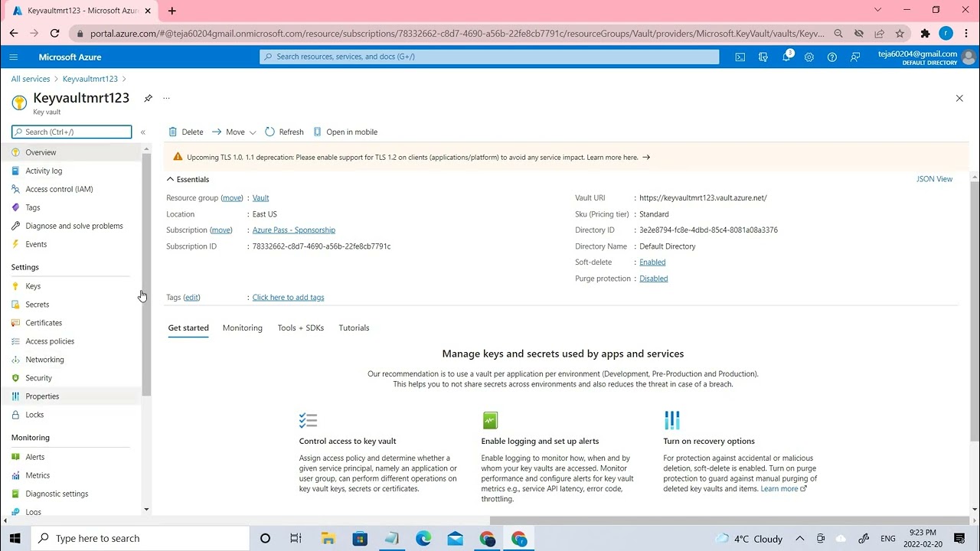Refresh the key vault overview
Viewport: 980px width, 551px height.
coord(284,132)
